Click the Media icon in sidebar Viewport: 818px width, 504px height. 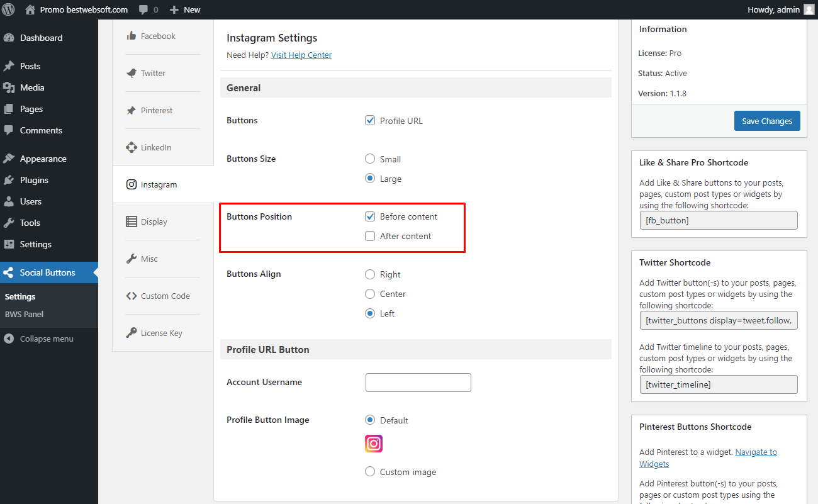9,87
